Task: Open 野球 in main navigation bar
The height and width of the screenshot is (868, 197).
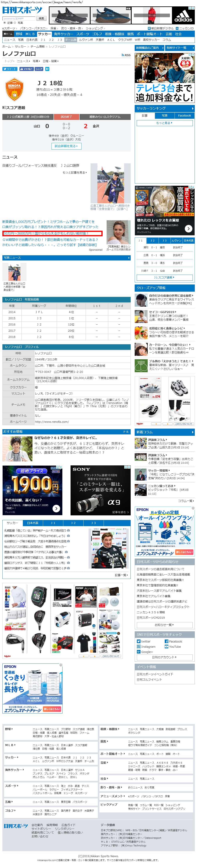Action: click(19, 34)
